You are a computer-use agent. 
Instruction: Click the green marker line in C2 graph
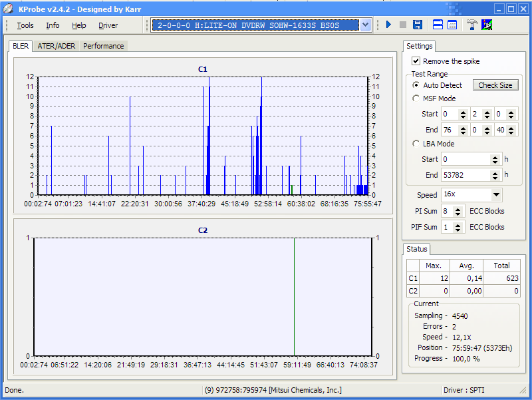click(x=294, y=296)
